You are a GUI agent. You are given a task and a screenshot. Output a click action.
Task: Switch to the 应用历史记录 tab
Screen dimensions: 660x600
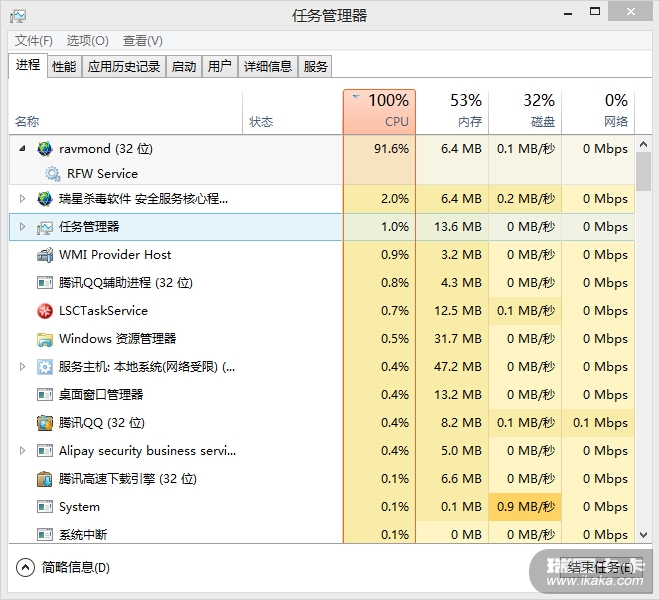[124, 67]
